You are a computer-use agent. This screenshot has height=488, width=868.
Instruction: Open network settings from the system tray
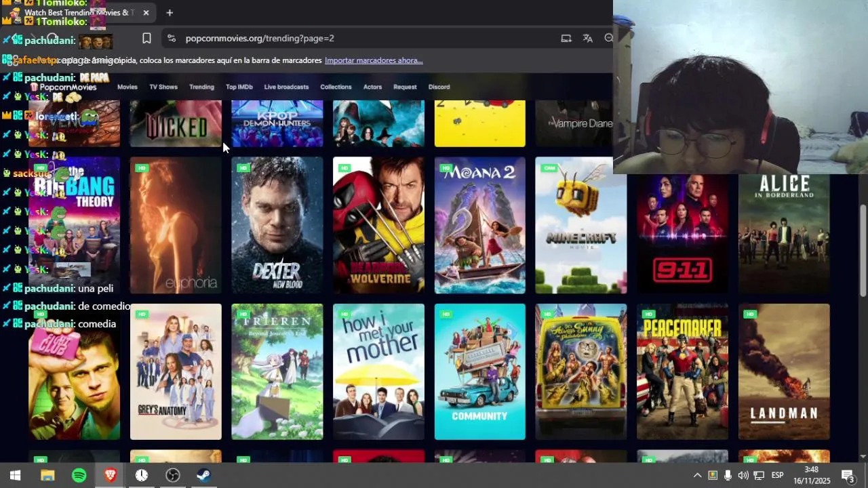(759, 475)
